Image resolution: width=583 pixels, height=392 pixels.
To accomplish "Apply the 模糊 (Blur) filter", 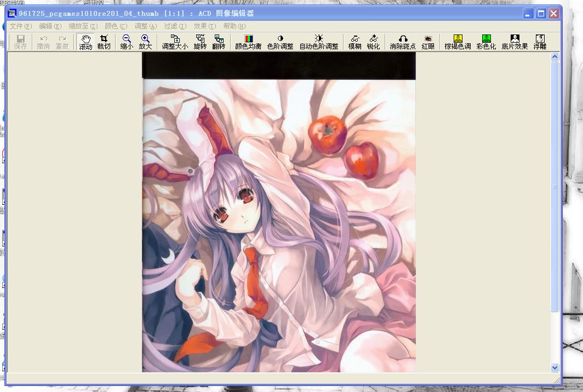I will pyautogui.click(x=355, y=42).
